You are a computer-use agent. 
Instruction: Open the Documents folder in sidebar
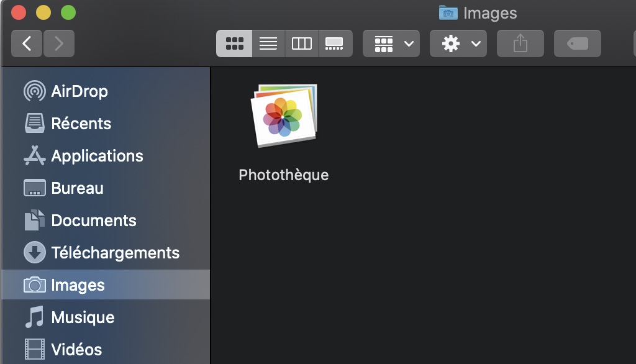point(93,221)
